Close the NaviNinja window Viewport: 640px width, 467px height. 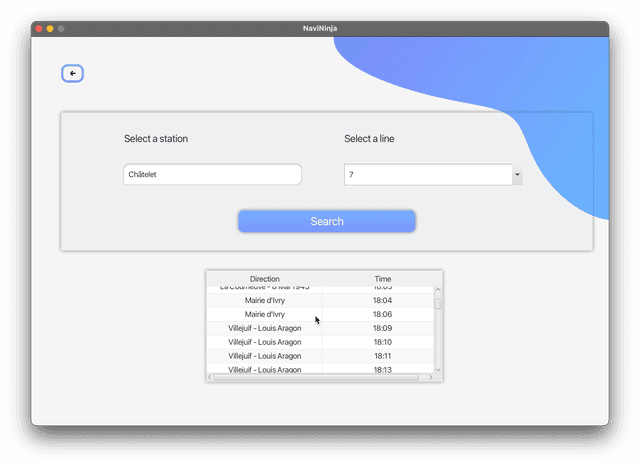(x=39, y=29)
